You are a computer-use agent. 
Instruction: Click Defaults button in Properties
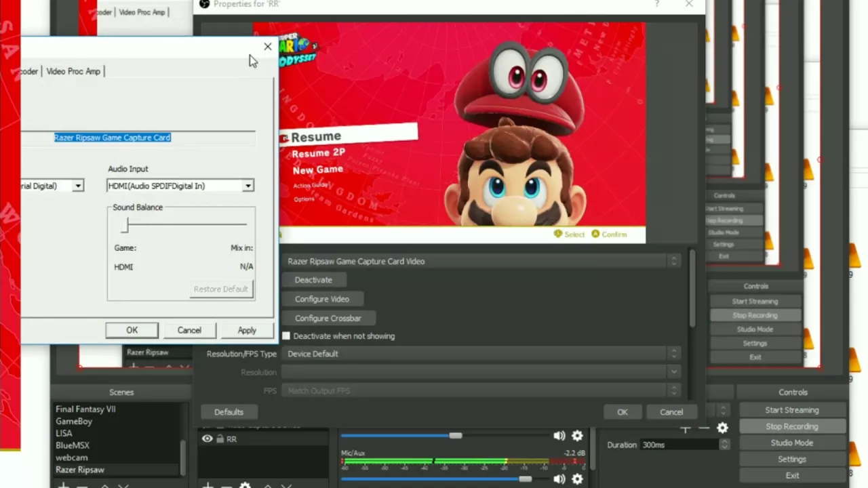pyautogui.click(x=229, y=412)
